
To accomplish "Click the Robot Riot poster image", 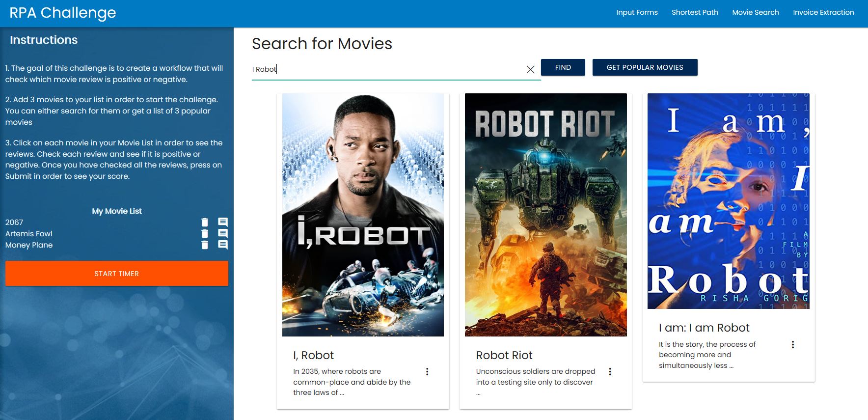I will point(545,215).
